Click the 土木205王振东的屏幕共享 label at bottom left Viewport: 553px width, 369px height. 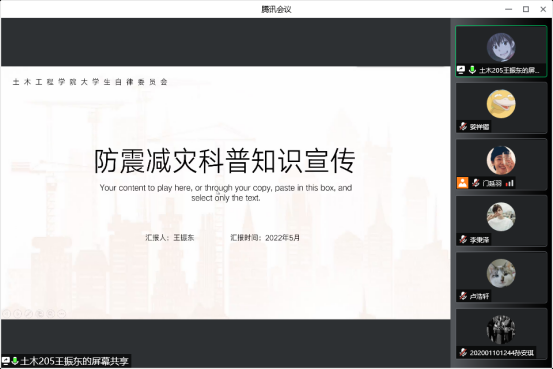(x=74, y=361)
